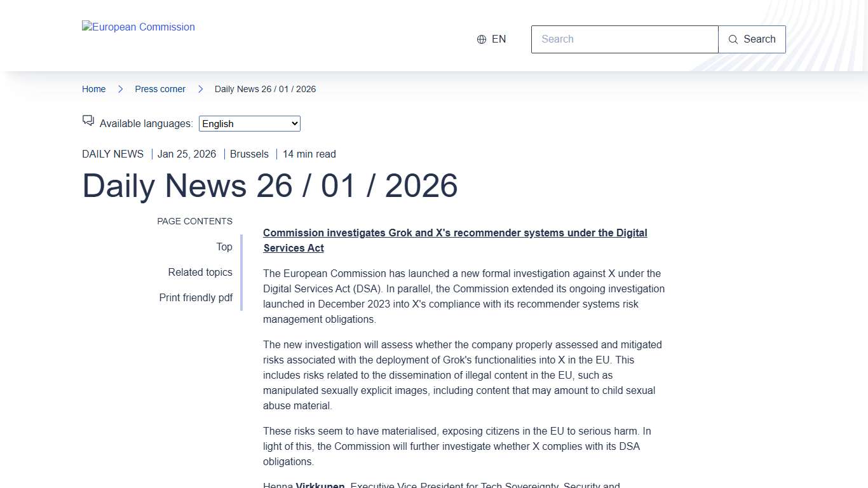868x488 pixels.
Task: Open the EN site language selector
Action: pos(492,39)
